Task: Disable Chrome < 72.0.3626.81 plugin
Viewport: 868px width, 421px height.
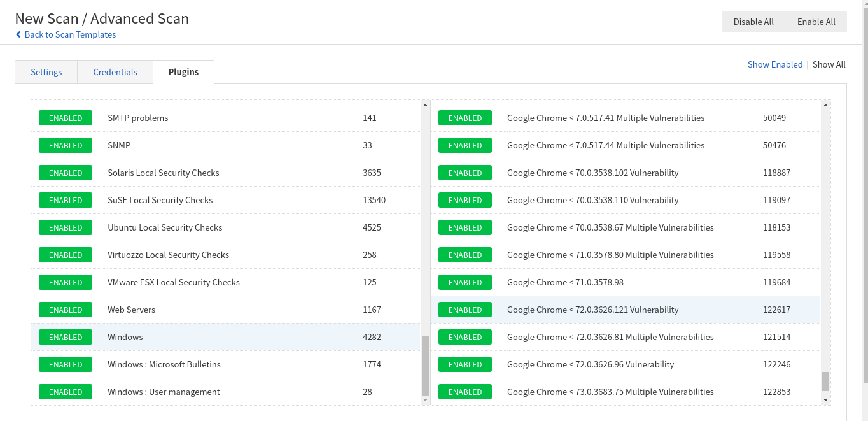Action: (x=465, y=337)
